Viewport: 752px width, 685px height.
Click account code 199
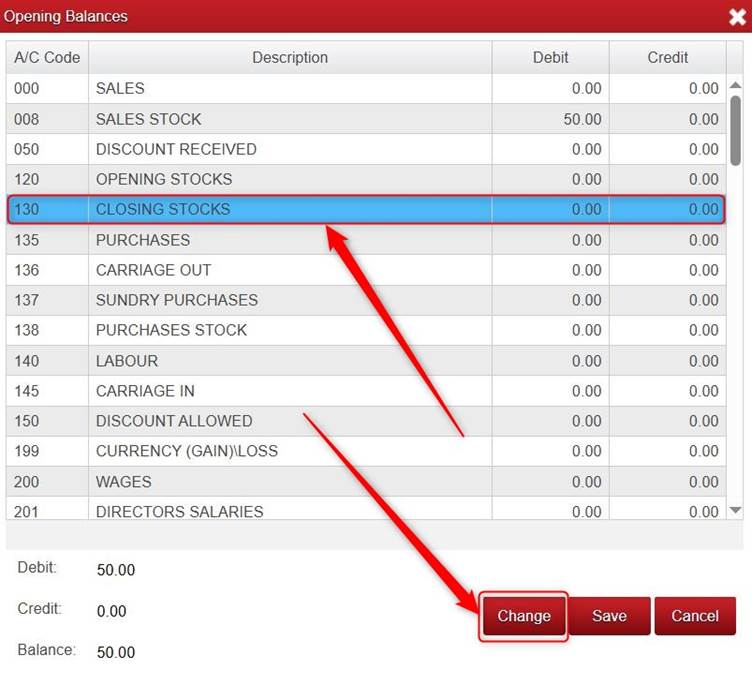(x=26, y=451)
